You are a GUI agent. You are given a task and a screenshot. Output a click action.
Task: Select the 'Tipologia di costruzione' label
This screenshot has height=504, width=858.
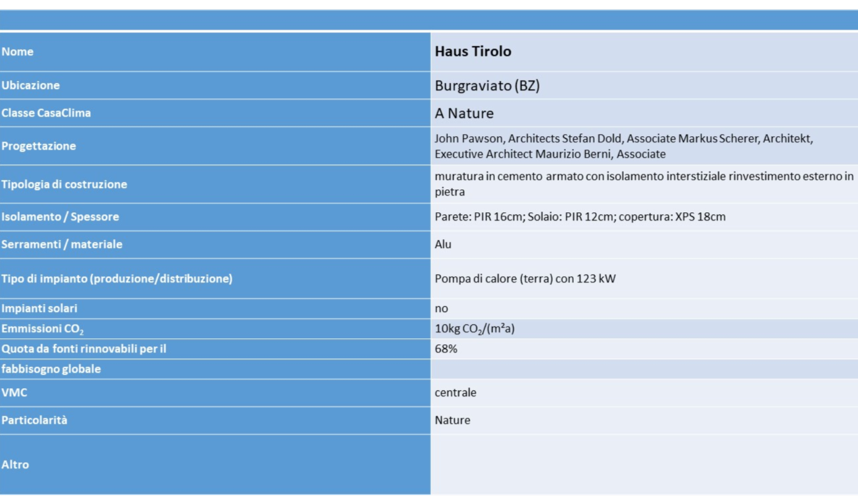point(64,184)
